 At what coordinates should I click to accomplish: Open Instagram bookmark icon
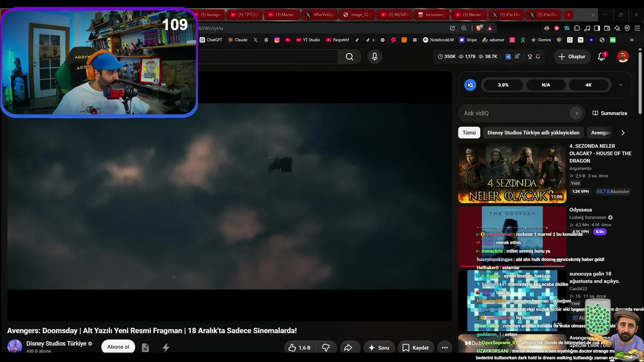tap(277, 40)
